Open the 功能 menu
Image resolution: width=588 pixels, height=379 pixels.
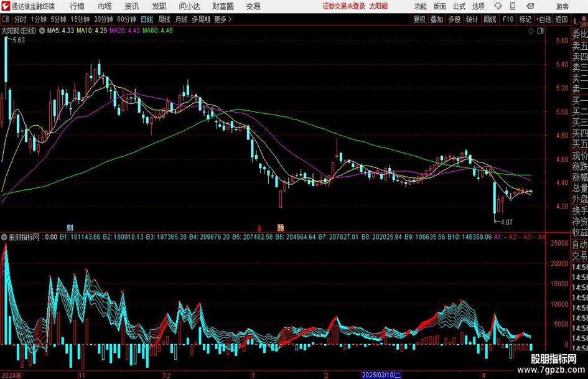(x=421, y=6)
